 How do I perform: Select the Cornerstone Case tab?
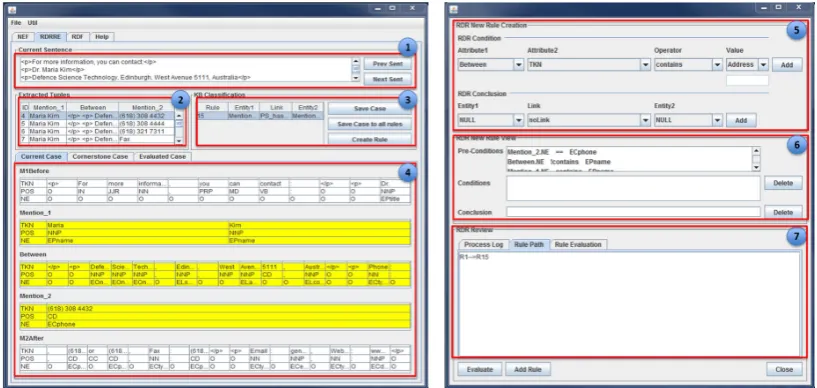[x=100, y=156]
